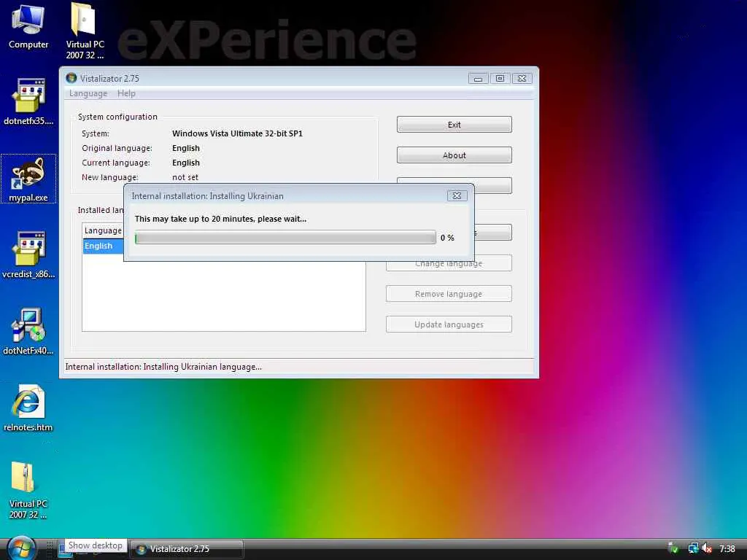Click the Vistalizator title bar icon
747x560 pixels.
71,77
